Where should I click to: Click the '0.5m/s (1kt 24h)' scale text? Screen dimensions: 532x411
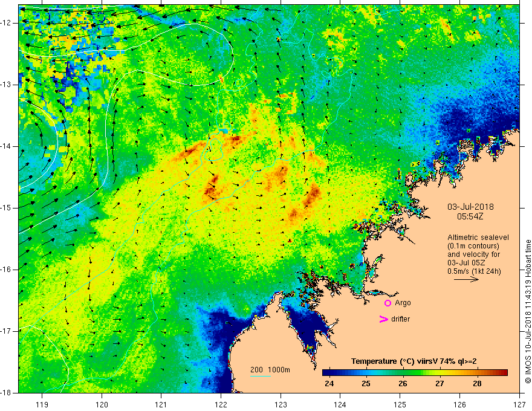point(474,271)
